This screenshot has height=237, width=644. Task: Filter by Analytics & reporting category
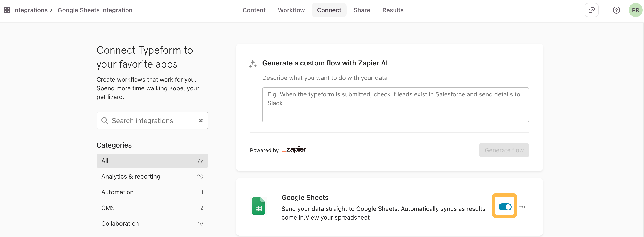pos(152,176)
